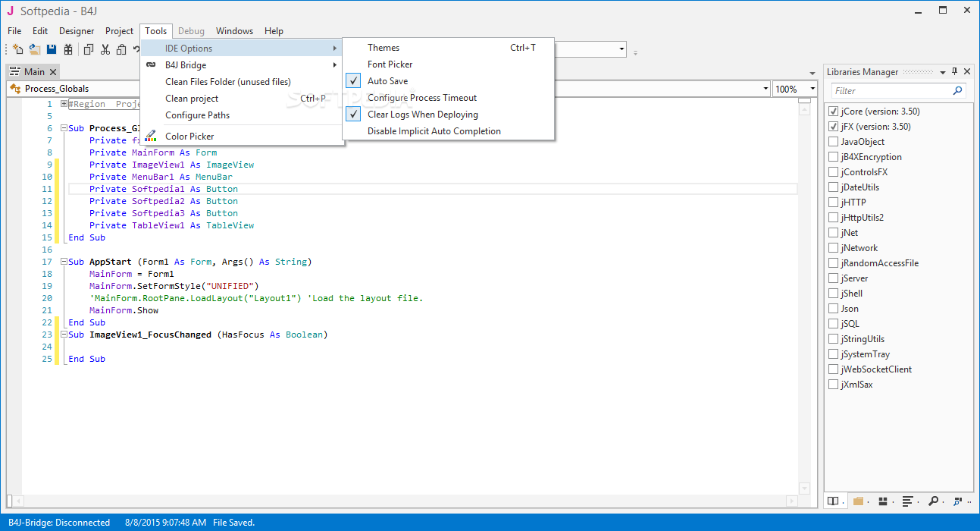980x531 pixels.
Task: Check the jControlsFX library
Action: point(834,172)
